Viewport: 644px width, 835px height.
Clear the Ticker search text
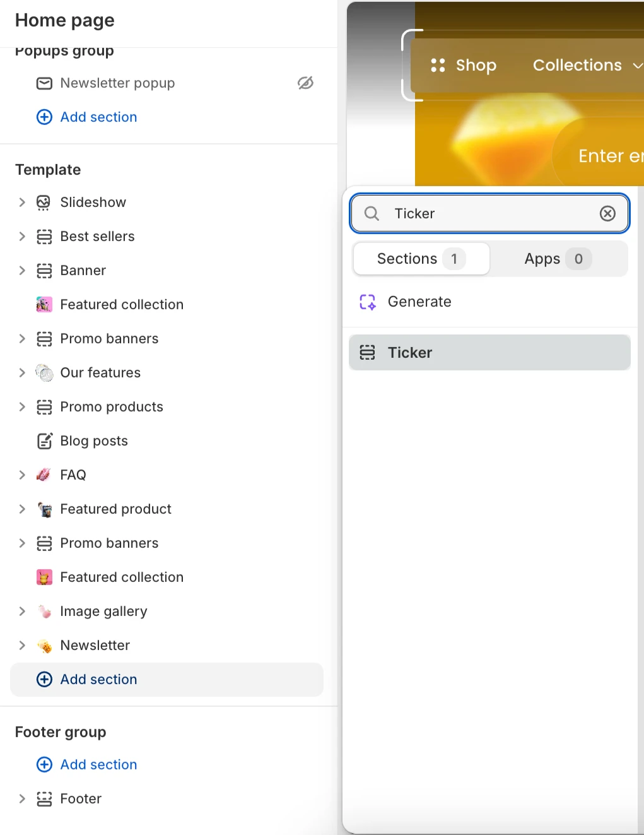click(x=607, y=213)
